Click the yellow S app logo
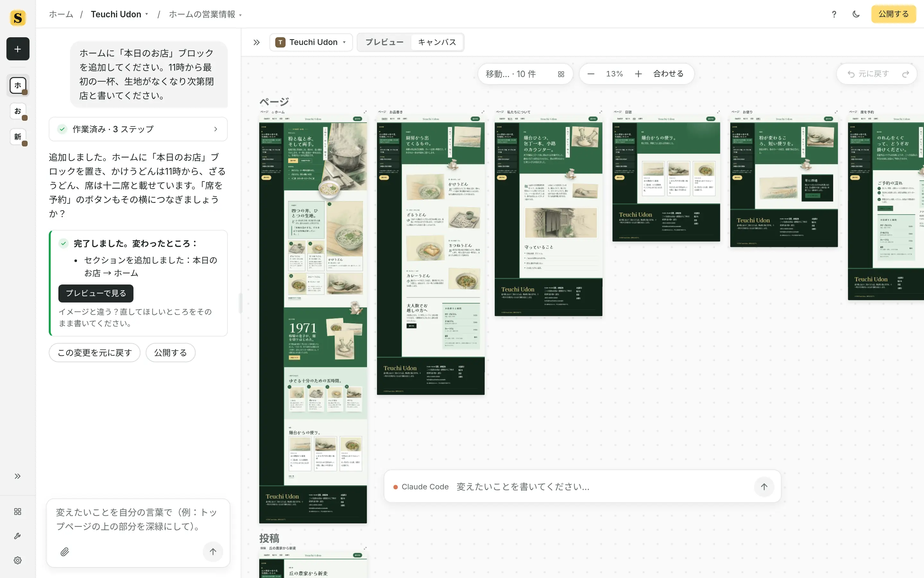924x578 pixels. tap(18, 18)
